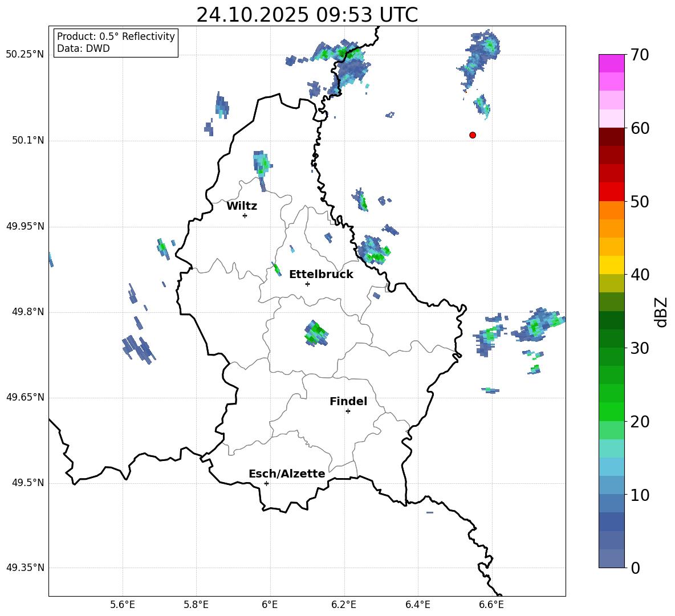This screenshot has height=616, width=675.
Task: Click the red radar site marker dot
Action: pos(472,135)
